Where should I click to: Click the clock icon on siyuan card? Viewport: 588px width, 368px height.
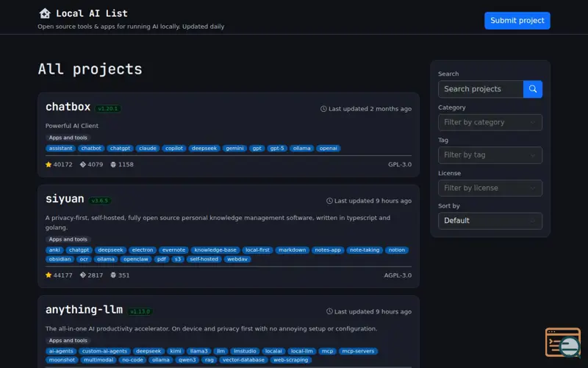click(x=329, y=201)
